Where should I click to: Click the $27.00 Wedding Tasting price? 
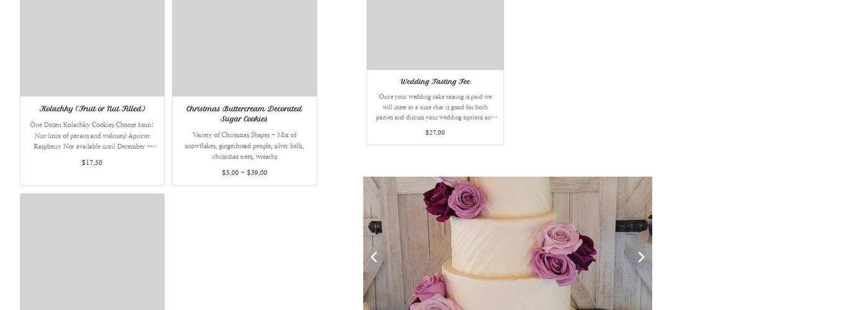point(435,133)
